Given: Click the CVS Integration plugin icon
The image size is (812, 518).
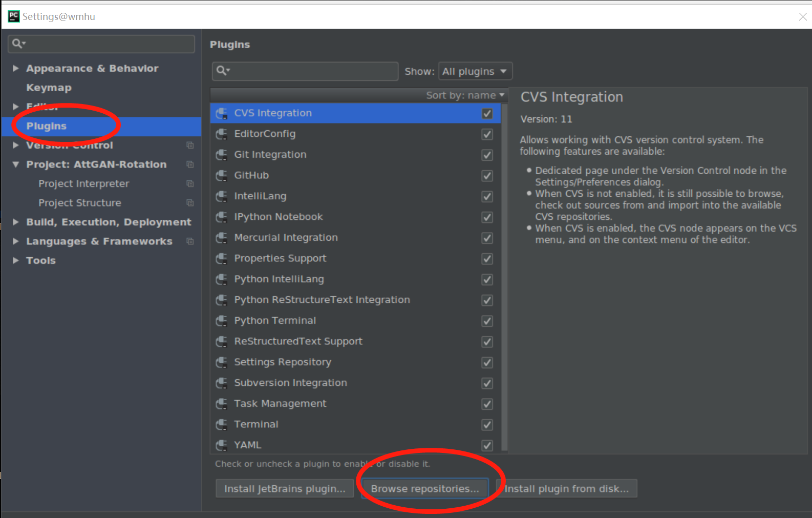Looking at the screenshot, I should point(222,113).
